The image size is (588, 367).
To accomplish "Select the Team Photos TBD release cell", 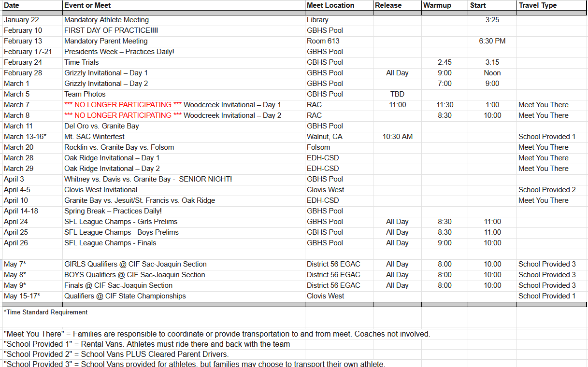I will coord(397,94).
